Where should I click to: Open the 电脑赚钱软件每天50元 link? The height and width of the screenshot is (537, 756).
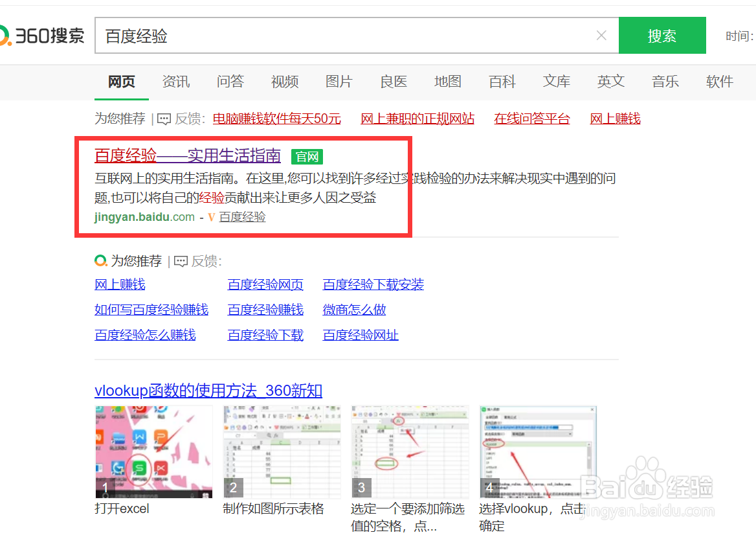click(277, 119)
